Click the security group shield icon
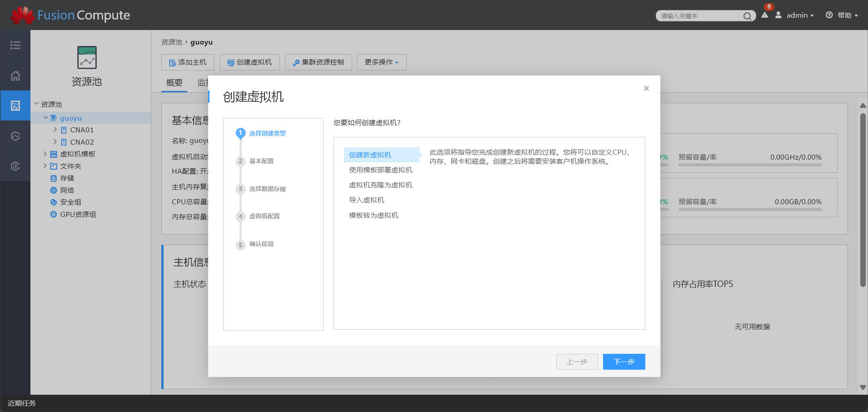Viewport: 868px width, 412px height. pos(54,202)
